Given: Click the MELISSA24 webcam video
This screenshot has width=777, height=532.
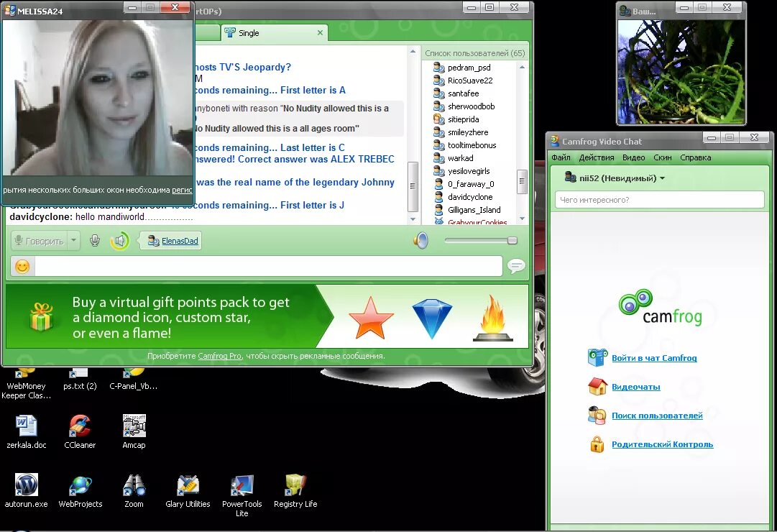Looking at the screenshot, I should coord(98,98).
